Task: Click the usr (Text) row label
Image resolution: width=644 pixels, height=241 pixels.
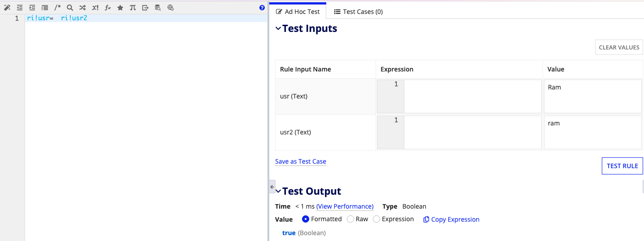Action: click(x=294, y=96)
